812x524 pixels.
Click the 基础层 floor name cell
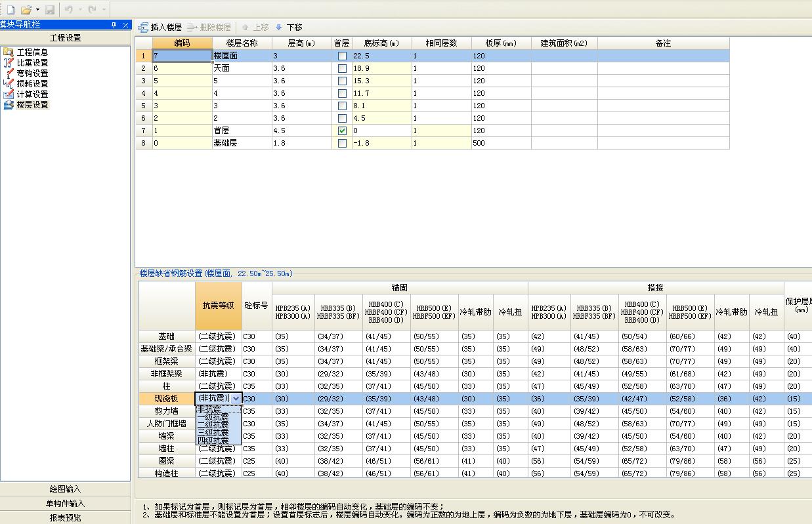click(242, 143)
